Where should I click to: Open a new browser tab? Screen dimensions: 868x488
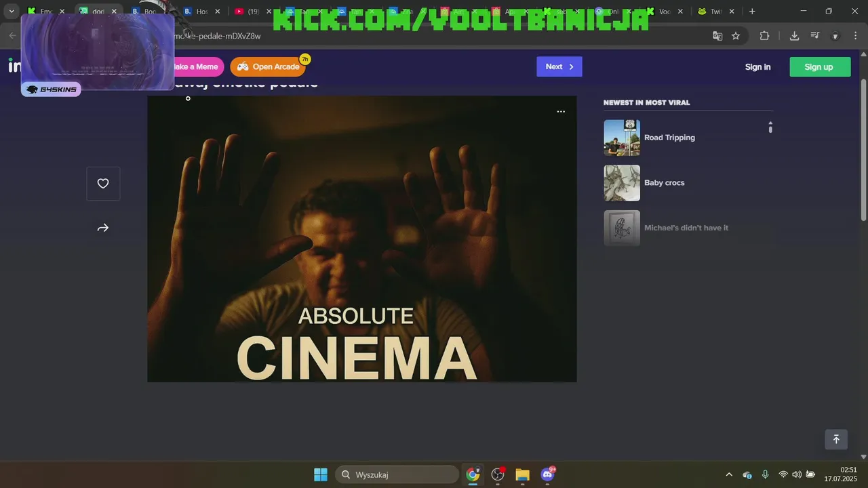(752, 12)
